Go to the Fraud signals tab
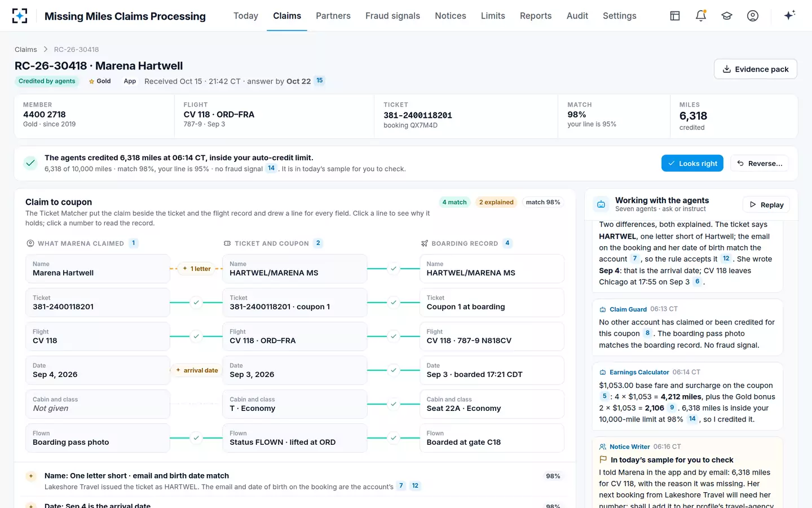Viewport: 812px width, 508px height. (x=392, y=16)
